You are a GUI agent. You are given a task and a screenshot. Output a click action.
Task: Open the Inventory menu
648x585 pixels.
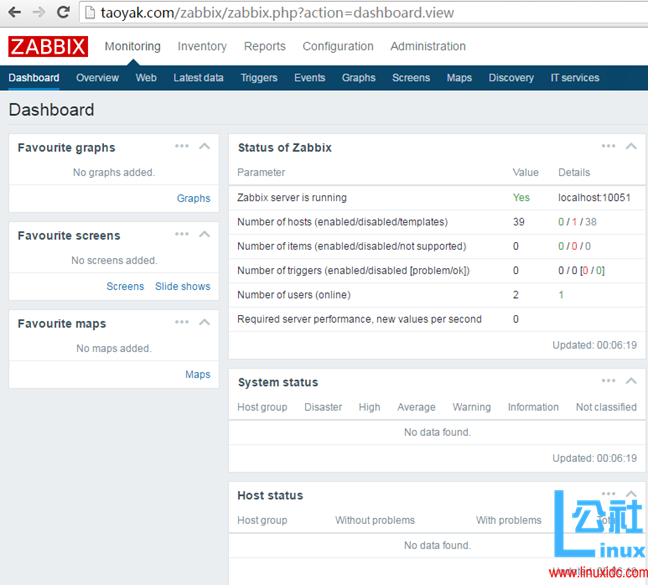pos(202,46)
